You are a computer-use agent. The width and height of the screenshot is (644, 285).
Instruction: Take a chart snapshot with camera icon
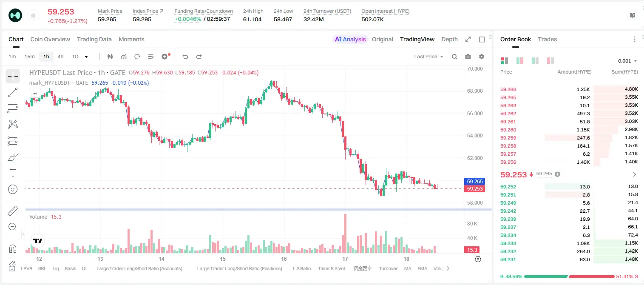click(x=468, y=57)
